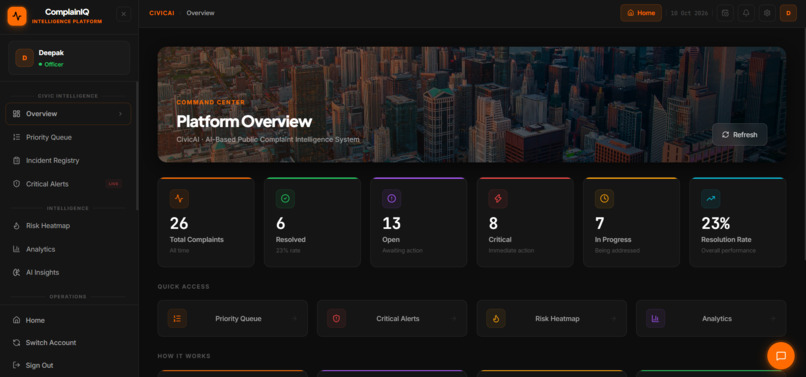
Task: Click the clock icon on the In Progress card
Action: click(604, 199)
